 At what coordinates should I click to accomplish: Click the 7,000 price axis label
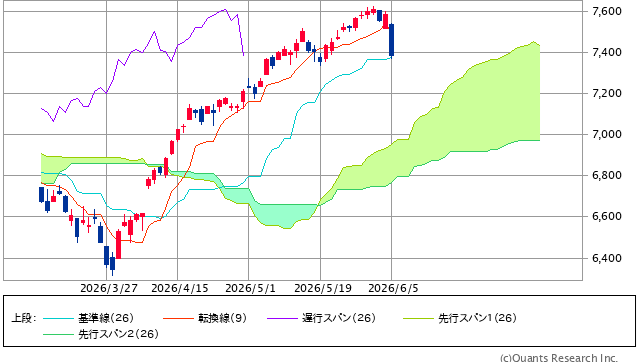(x=607, y=135)
